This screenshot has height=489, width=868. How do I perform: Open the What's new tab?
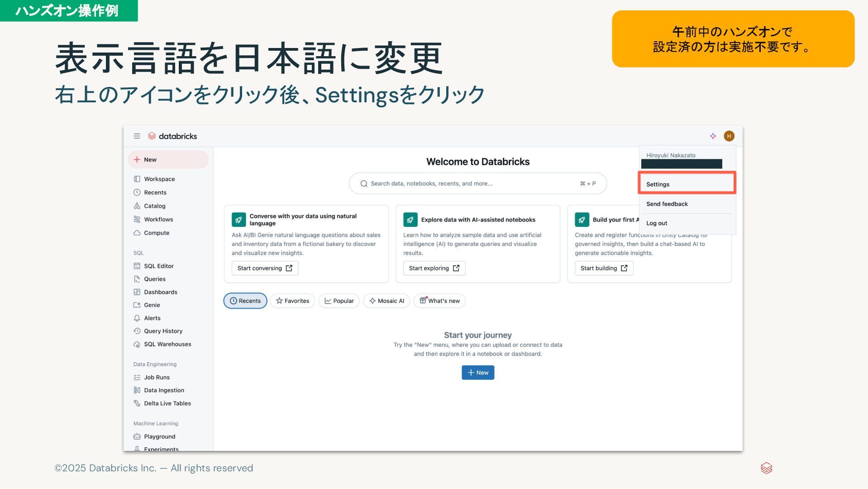coord(439,301)
